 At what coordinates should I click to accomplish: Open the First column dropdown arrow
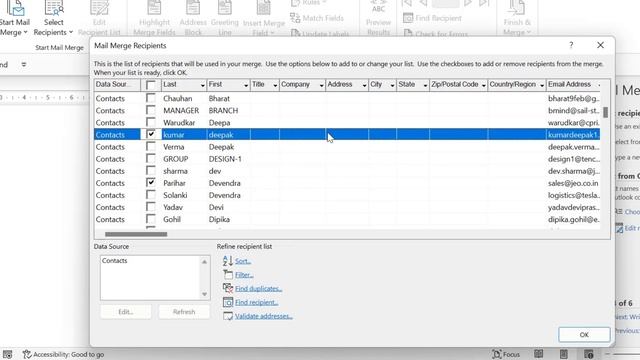[x=246, y=85]
